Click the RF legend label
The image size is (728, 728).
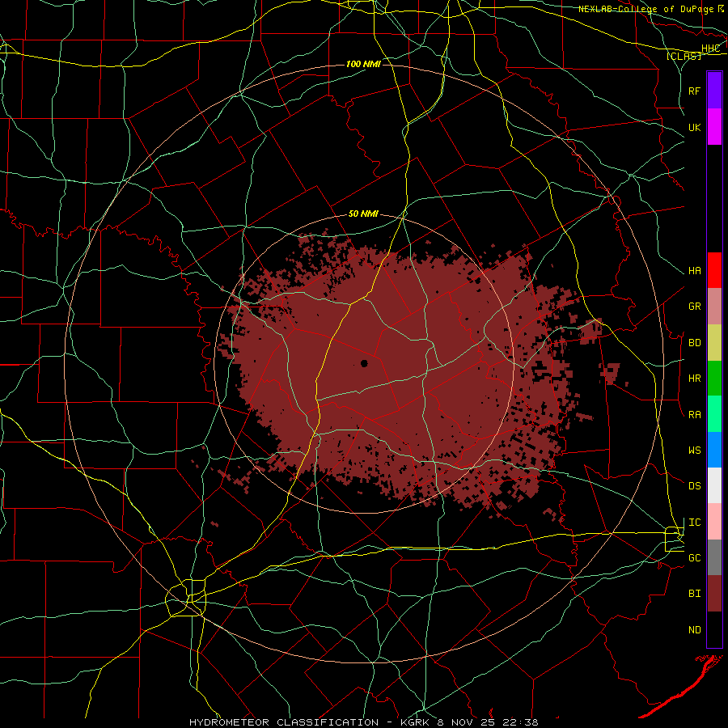[695, 91]
